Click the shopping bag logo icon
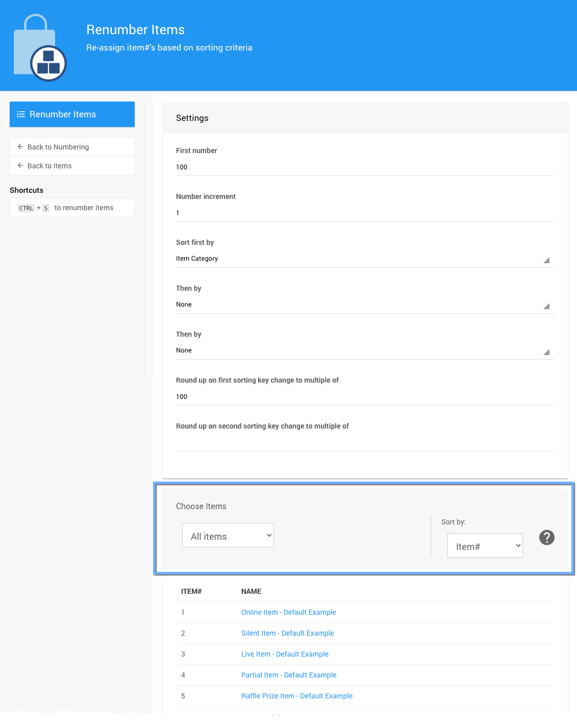 (x=40, y=48)
